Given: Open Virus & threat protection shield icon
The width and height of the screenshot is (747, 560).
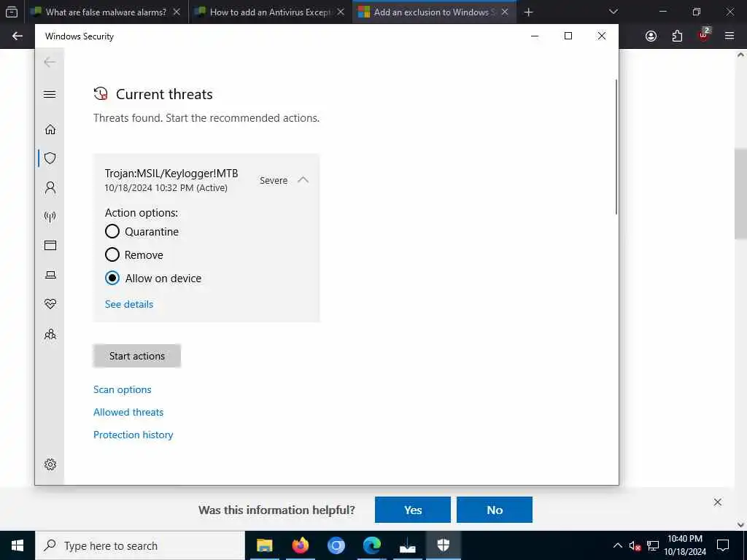Looking at the screenshot, I should [50, 158].
